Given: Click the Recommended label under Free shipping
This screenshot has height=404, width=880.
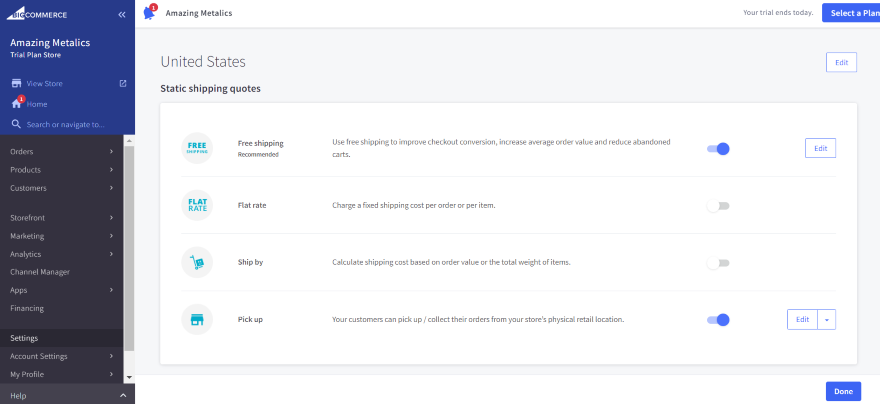Looking at the screenshot, I should pyautogui.click(x=258, y=154).
